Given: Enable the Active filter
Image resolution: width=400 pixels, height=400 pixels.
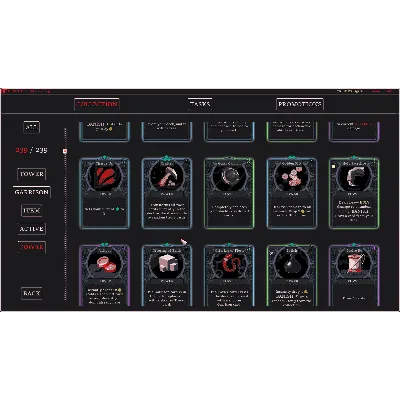Looking at the screenshot, I should pos(31,229).
